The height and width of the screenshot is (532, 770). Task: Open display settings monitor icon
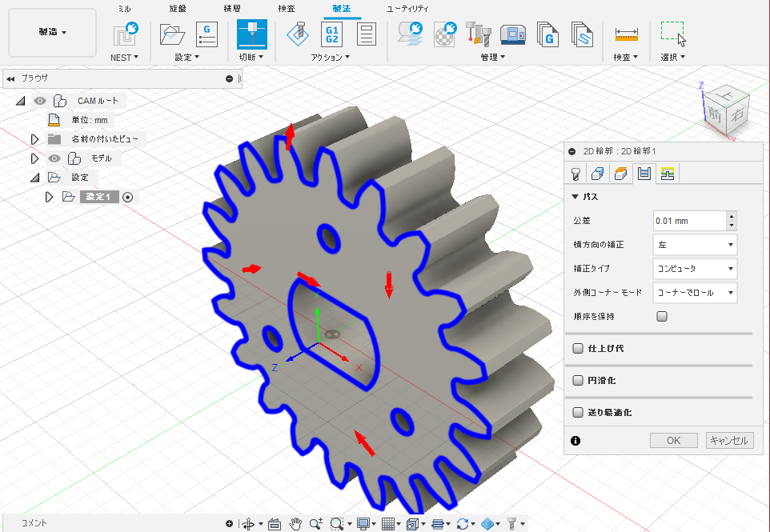point(363,524)
